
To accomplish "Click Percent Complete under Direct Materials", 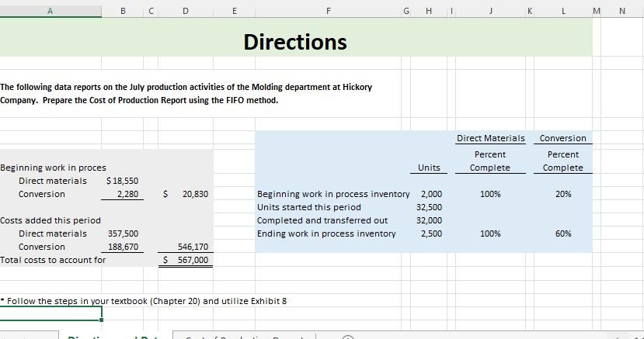I will [x=490, y=161].
